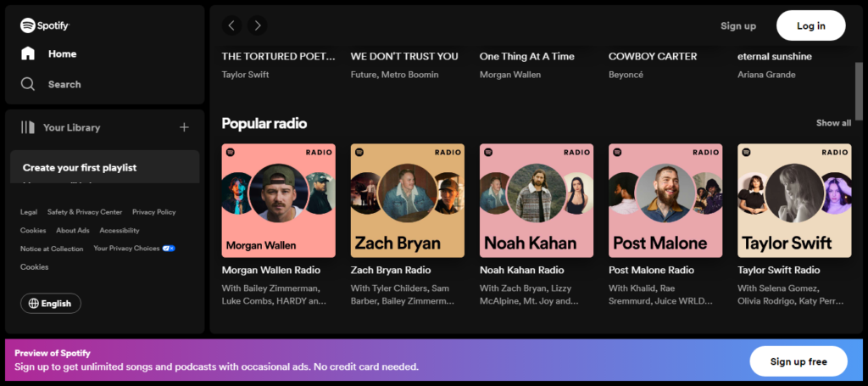868x386 pixels.
Task: Click the Your Library icon
Action: [x=28, y=127]
